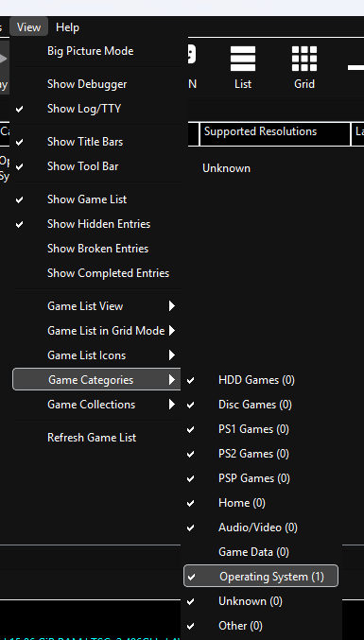364x640 pixels.
Task: Switch to List view in toolbar
Action: click(x=243, y=67)
